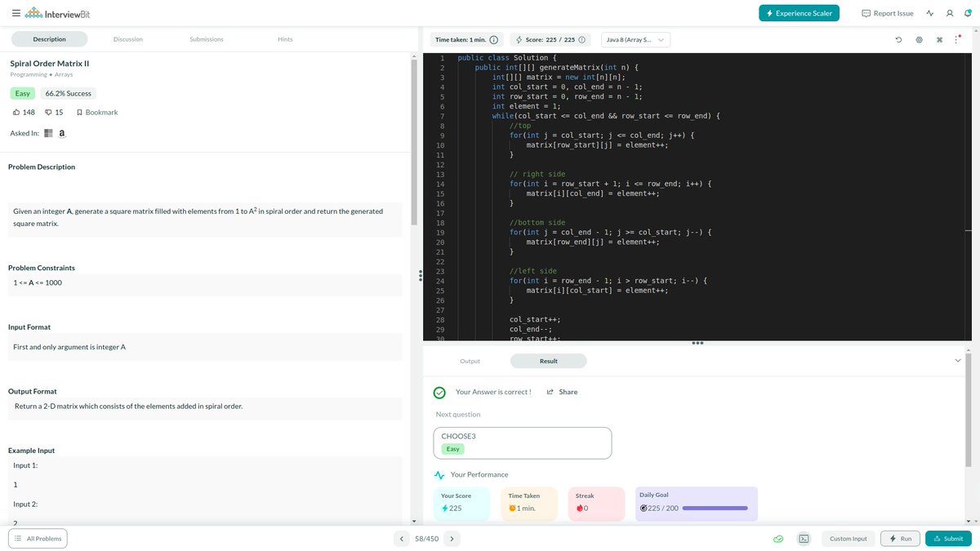
Task: Open the activity pulse icon in header
Action: [930, 13]
